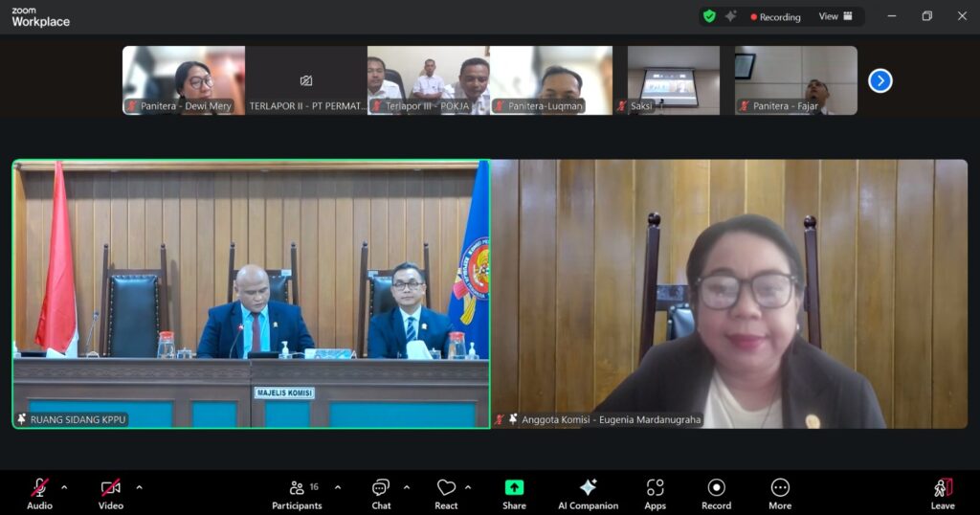Expand video options arrow next to Video
980x515 pixels.
click(x=139, y=487)
